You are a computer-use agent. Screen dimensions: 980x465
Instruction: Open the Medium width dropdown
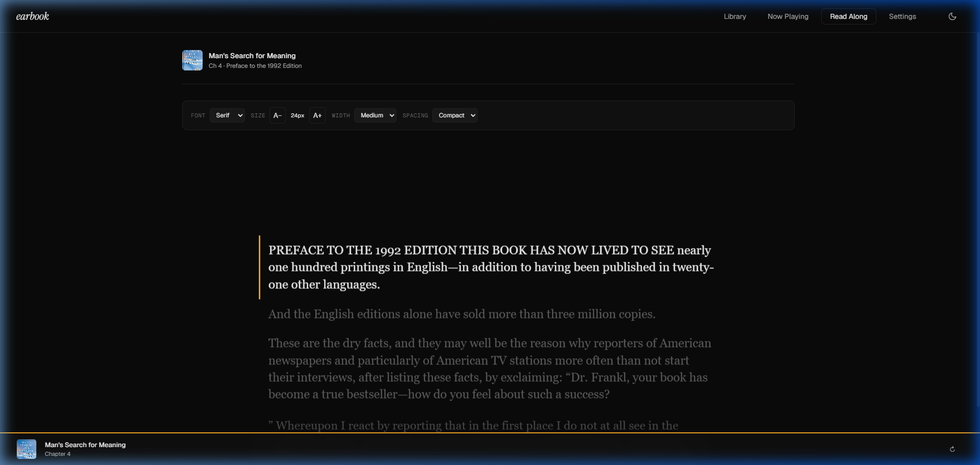375,115
